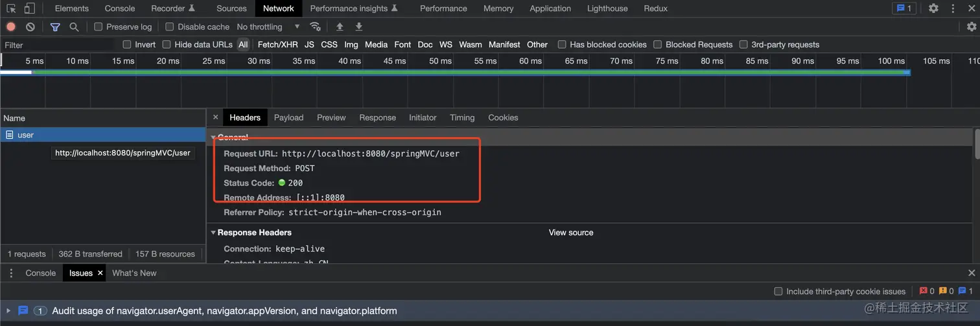Filter requests by WS
This screenshot has width=980, height=326.
click(x=445, y=45)
